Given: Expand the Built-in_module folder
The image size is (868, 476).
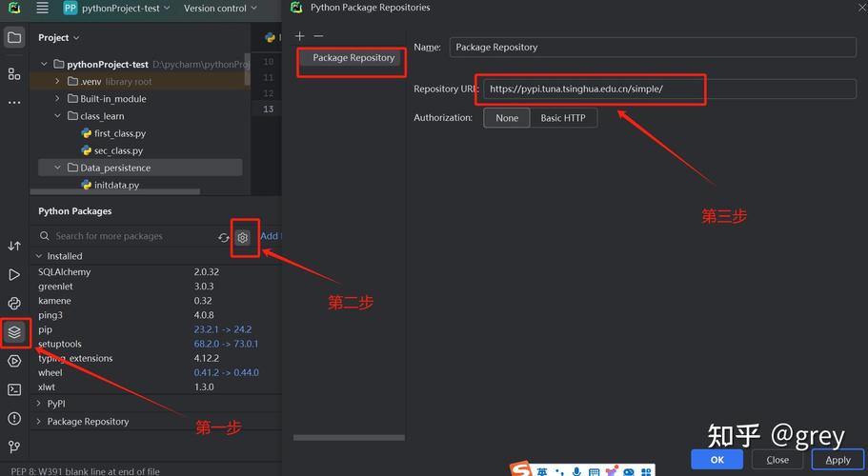Looking at the screenshot, I should [x=57, y=98].
